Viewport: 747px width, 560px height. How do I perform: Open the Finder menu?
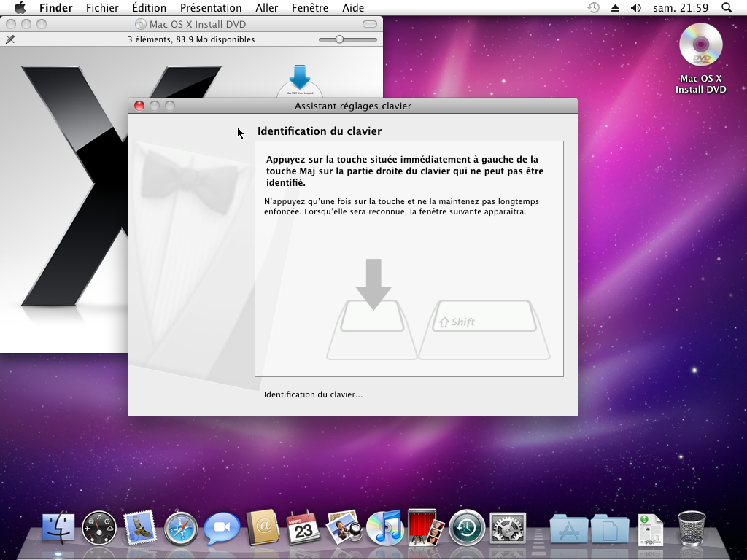pyautogui.click(x=55, y=7)
